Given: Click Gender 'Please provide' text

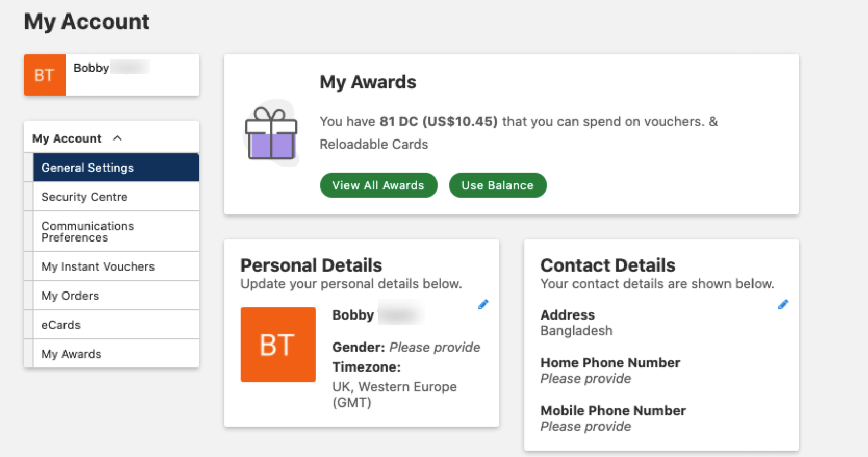Looking at the screenshot, I should (x=435, y=347).
